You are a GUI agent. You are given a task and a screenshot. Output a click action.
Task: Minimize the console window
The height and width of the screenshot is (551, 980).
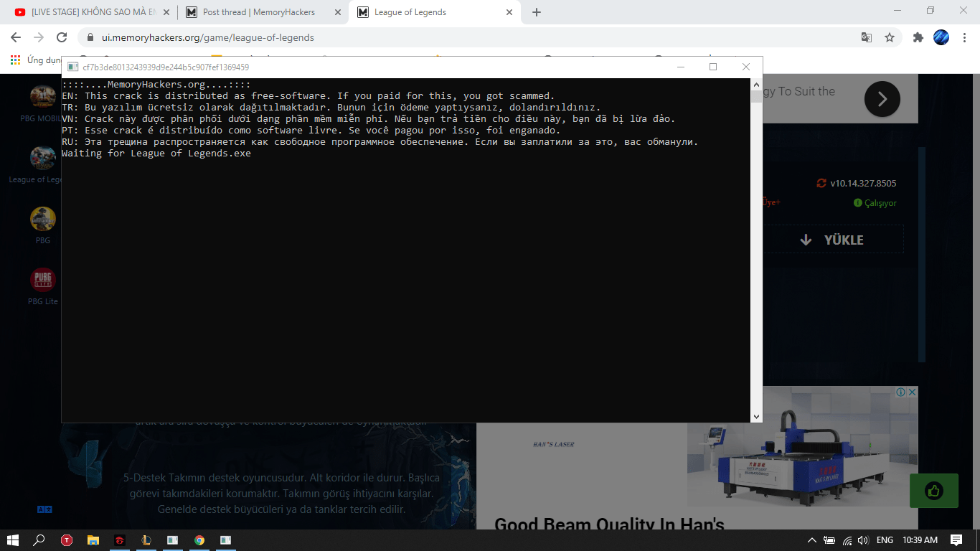click(680, 67)
